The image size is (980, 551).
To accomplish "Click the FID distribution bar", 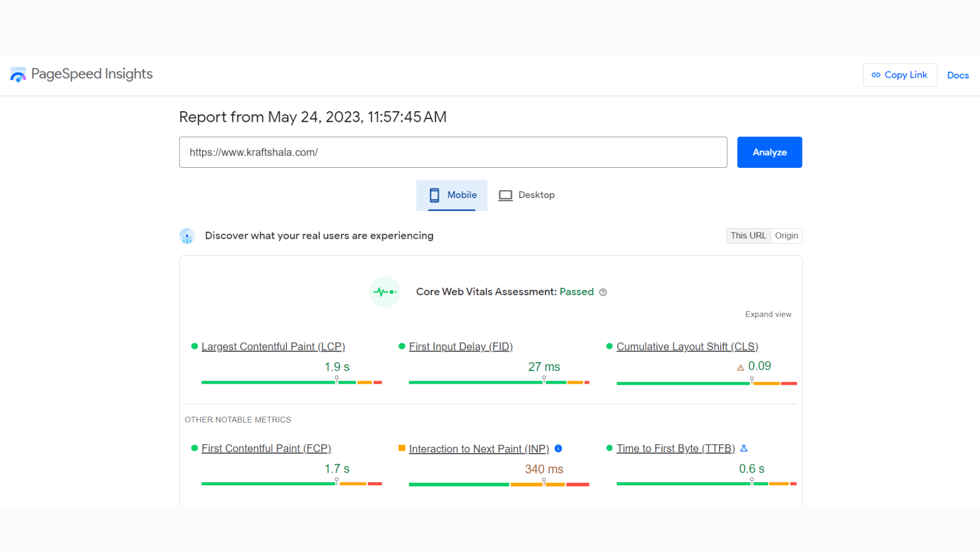I will tap(499, 382).
